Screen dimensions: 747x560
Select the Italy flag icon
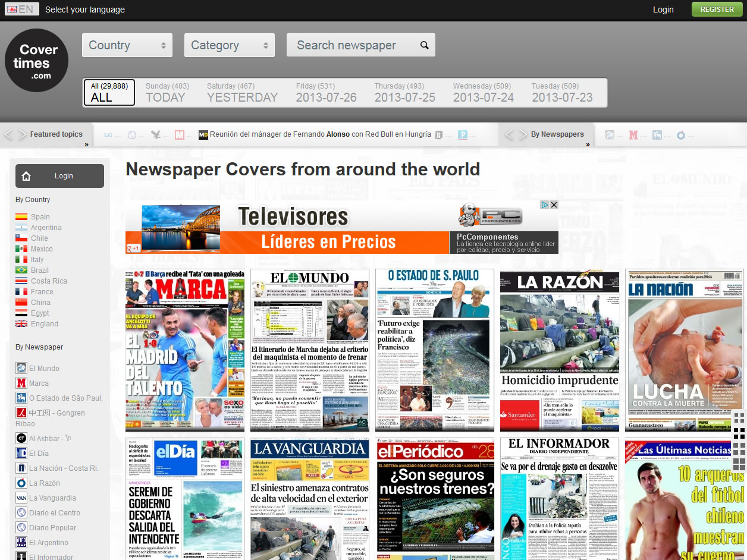(21, 260)
